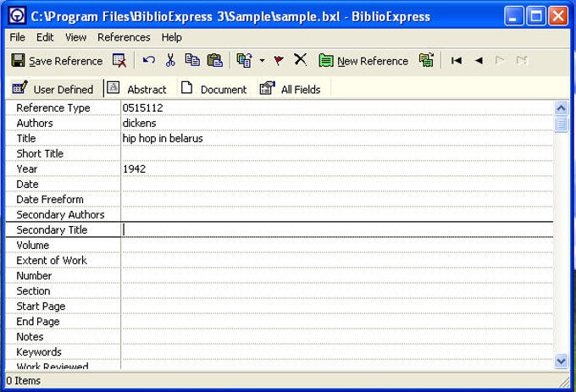The width and height of the screenshot is (576, 392).
Task: Click the Authors field containing dickens
Action: tap(337, 124)
